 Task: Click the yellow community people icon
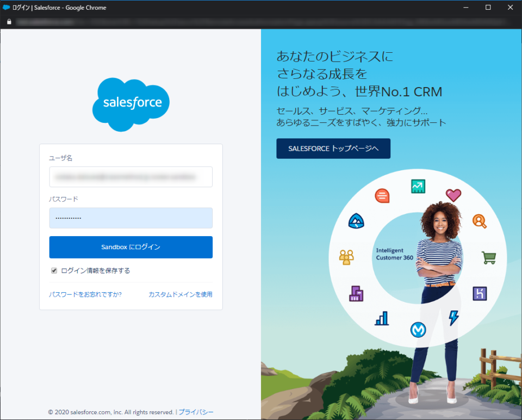[346, 257]
